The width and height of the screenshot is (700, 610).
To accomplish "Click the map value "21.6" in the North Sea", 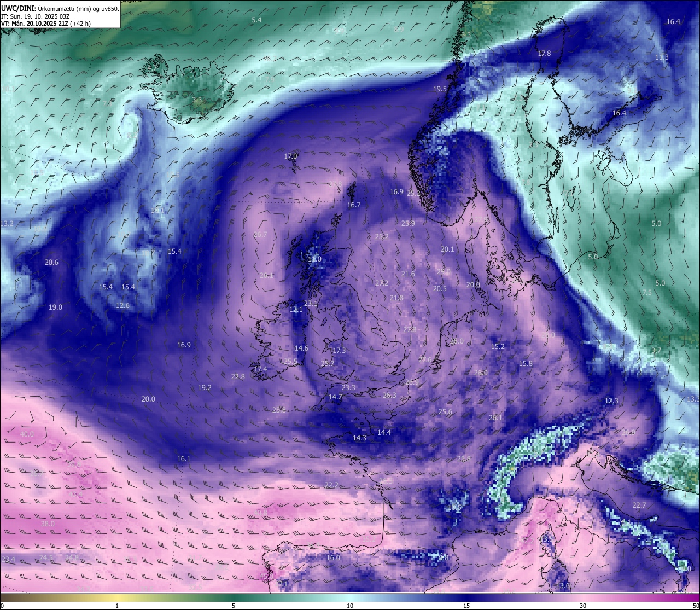I will click(408, 274).
